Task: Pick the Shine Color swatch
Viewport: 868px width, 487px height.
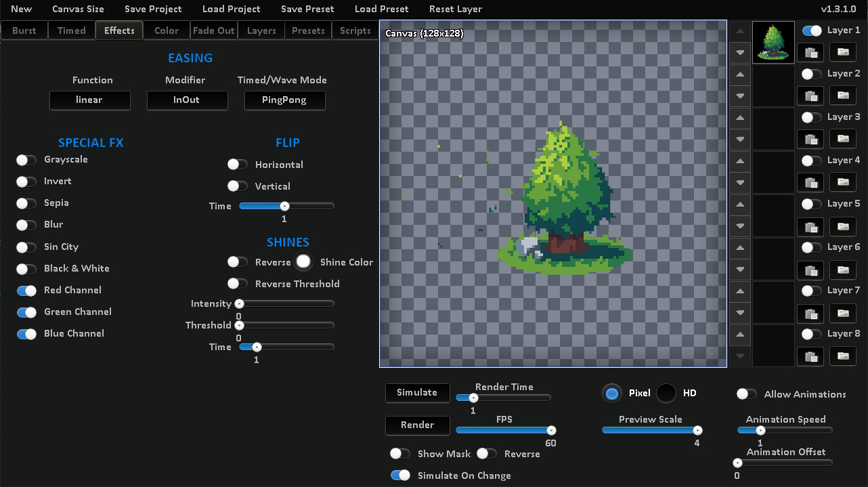Action: [x=303, y=261]
